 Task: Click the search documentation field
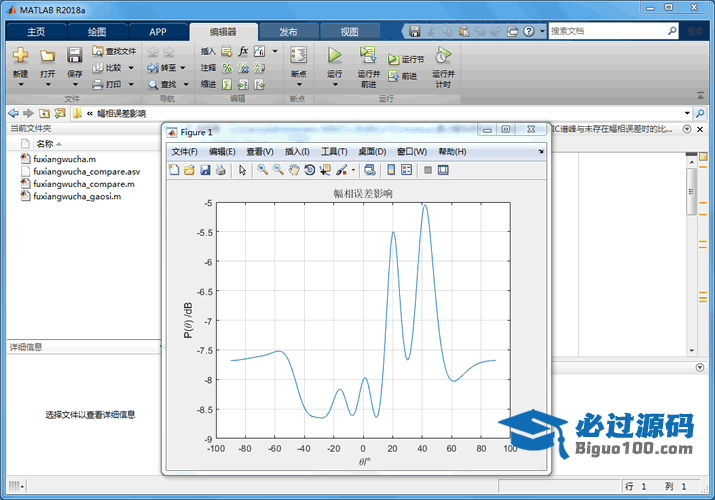[x=608, y=31]
